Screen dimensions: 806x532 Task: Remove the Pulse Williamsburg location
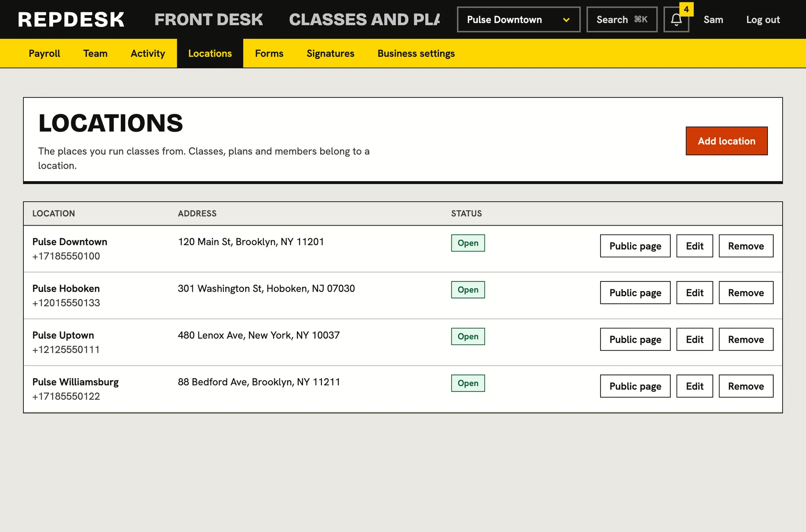point(746,386)
